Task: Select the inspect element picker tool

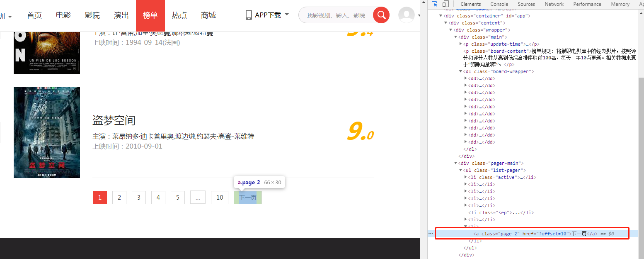Action: [x=434, y=4]
